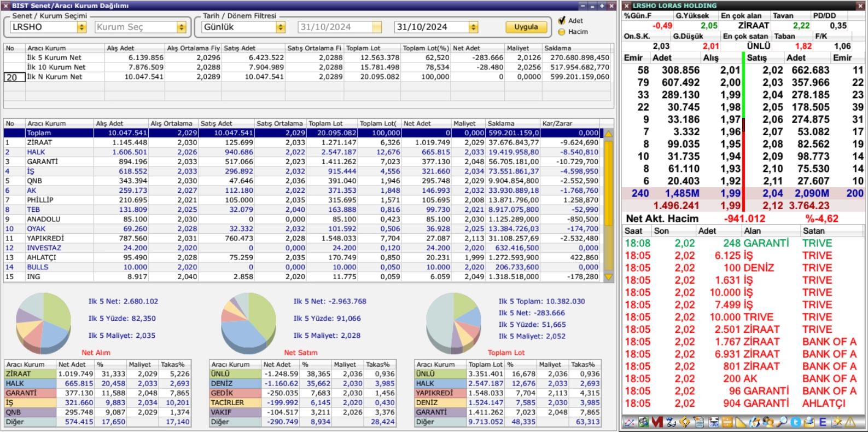Open the Twitter bird icon
The height and width of the screenshot is (432, 868).
pyautogui.click(x=796, y=422)
